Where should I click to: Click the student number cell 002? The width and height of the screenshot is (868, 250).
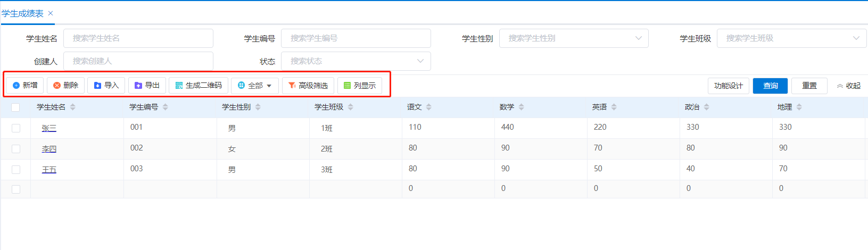coord(136,148)
